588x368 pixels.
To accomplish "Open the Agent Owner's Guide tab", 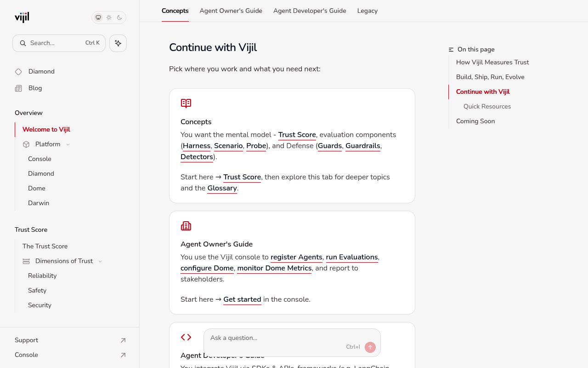I will point(231,11).
